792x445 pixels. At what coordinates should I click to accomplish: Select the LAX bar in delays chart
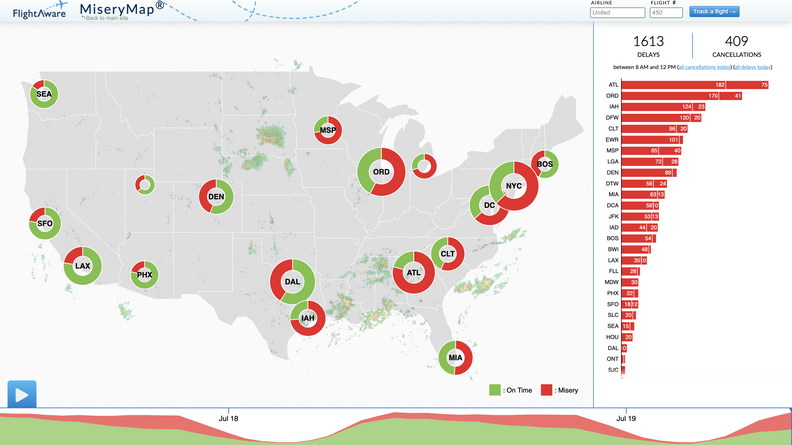click(634, 261)
